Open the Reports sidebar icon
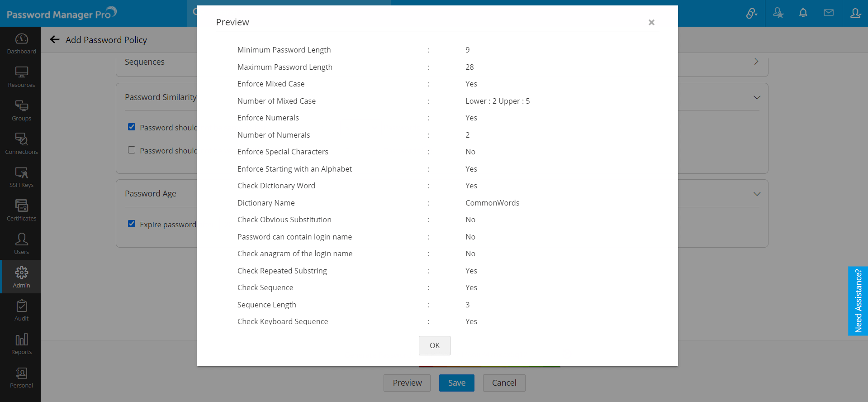 [x=21, y=344]
